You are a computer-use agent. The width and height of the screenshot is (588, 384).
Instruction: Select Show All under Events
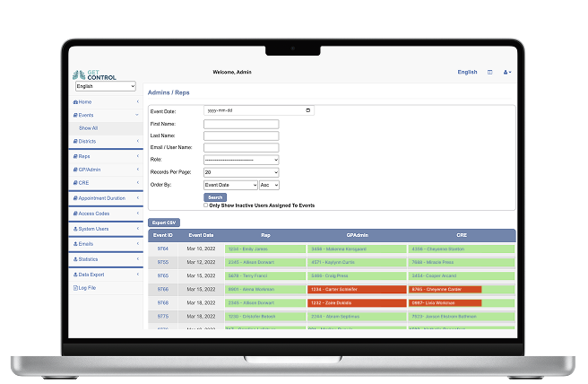(88, 128)
